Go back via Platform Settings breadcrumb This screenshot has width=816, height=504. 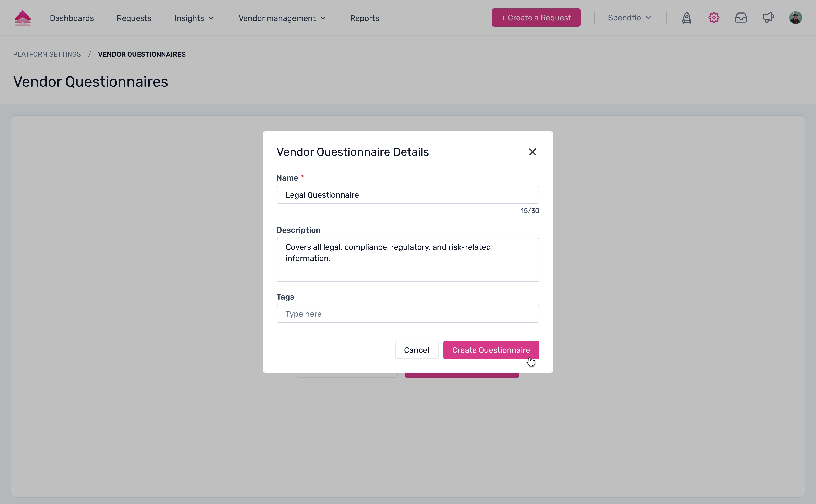47,54
